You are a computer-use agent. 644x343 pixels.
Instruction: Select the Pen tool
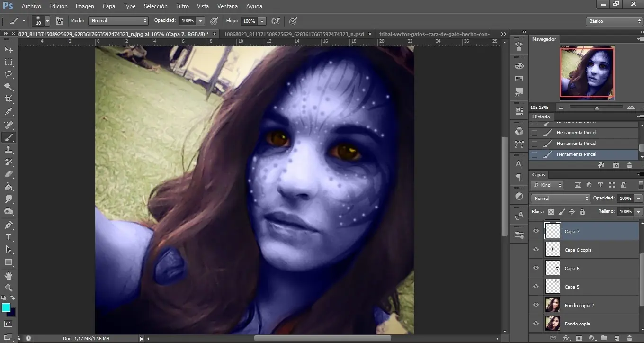pos(9,225)
